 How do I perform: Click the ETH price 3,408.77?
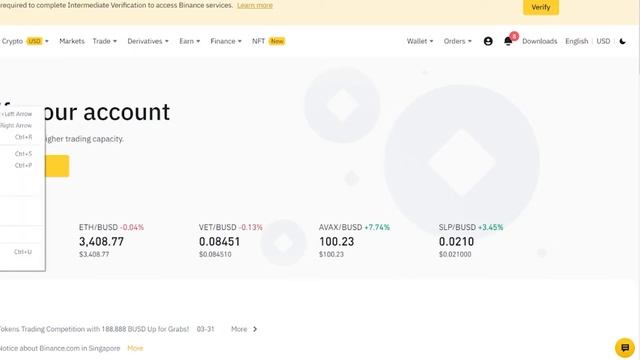[101, 242]
